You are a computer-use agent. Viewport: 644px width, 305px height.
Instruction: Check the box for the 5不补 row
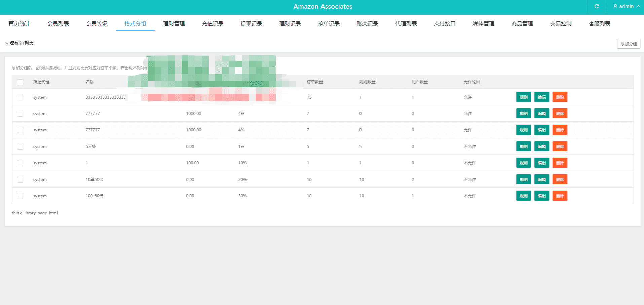click(20, 147)
